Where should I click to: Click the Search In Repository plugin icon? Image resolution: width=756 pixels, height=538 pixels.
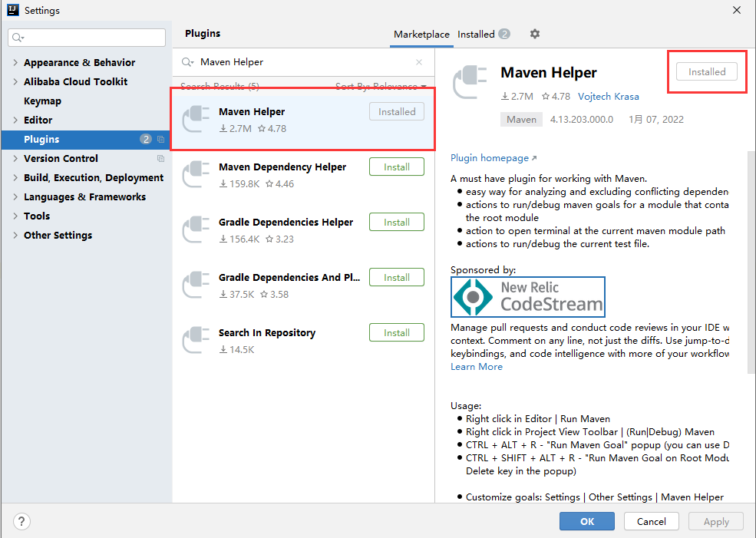click(196, 340)
